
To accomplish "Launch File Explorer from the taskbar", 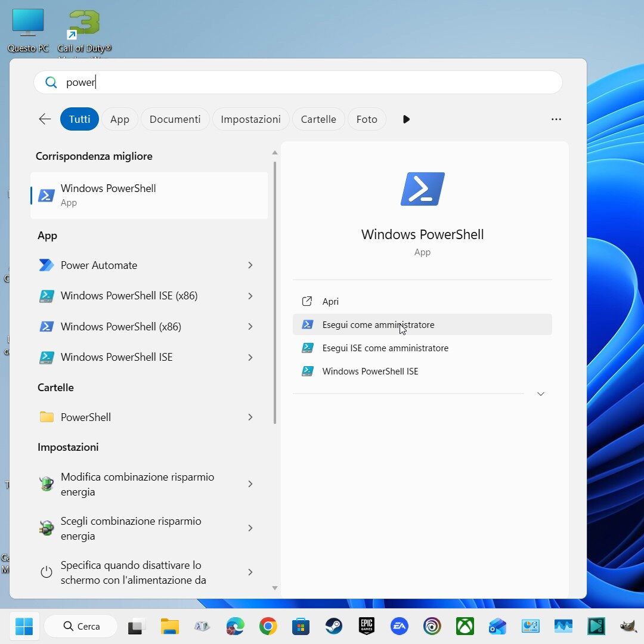I will click(x=169, y=626).
